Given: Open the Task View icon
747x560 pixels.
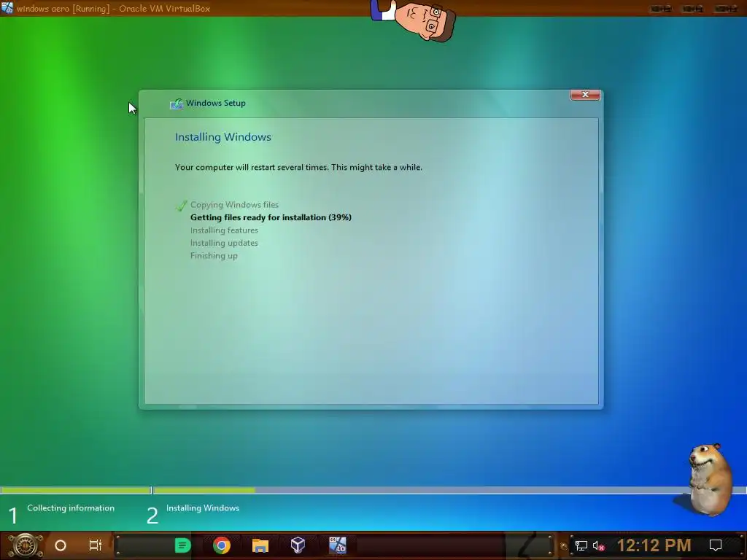Looking at the screenshot, I should [96, 545].
